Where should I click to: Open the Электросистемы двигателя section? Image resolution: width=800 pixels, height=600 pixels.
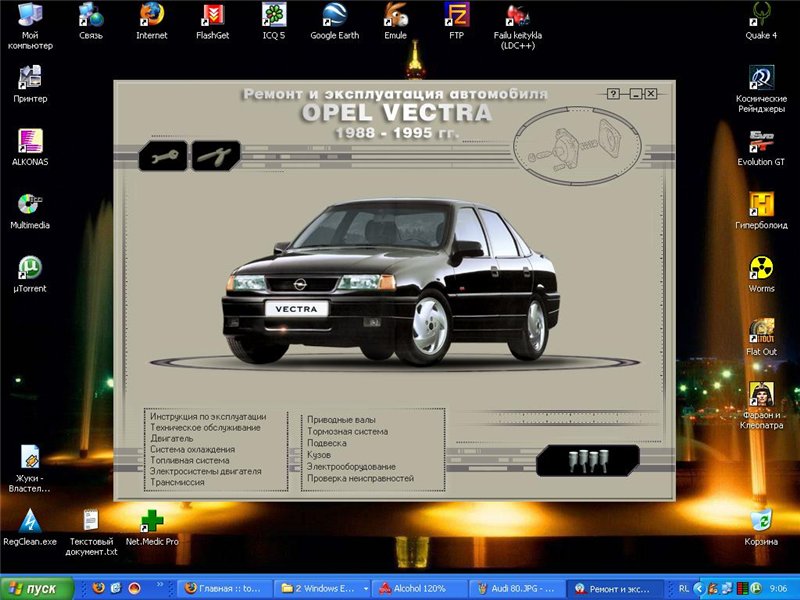pos(206,471)
